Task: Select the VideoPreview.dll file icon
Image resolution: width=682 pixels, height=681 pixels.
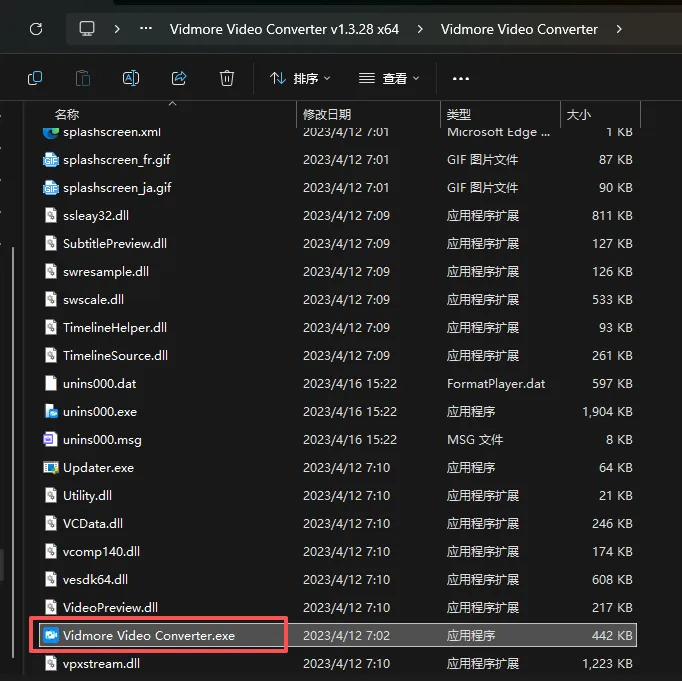Action: [51, 607]
